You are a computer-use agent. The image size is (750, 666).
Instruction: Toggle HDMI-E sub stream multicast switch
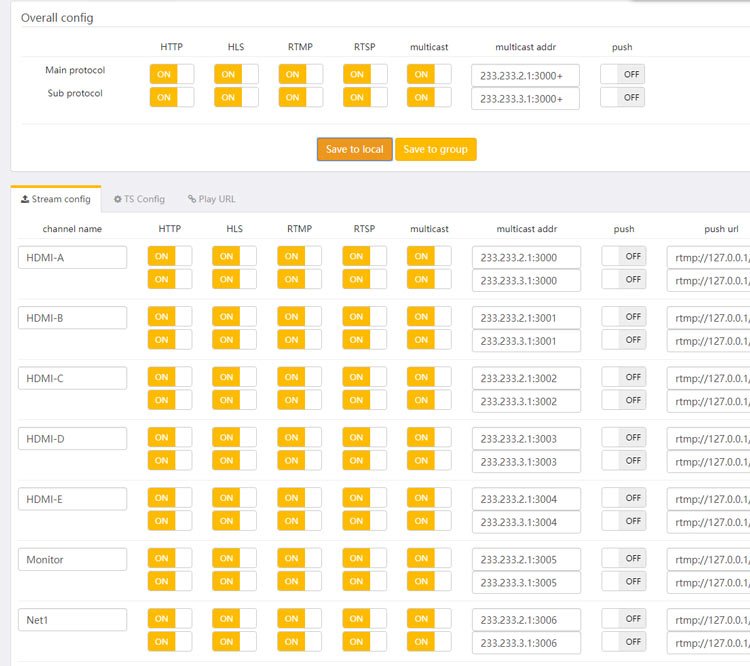pyautogui.click(x=429, y=521)
